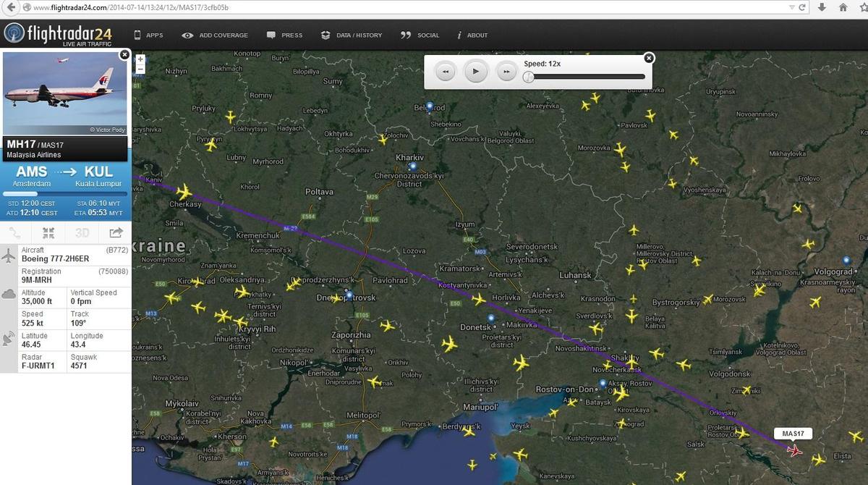This screenshot has height=485, width=868.
Task: Click the share flight icon
Action: [116, 232]
